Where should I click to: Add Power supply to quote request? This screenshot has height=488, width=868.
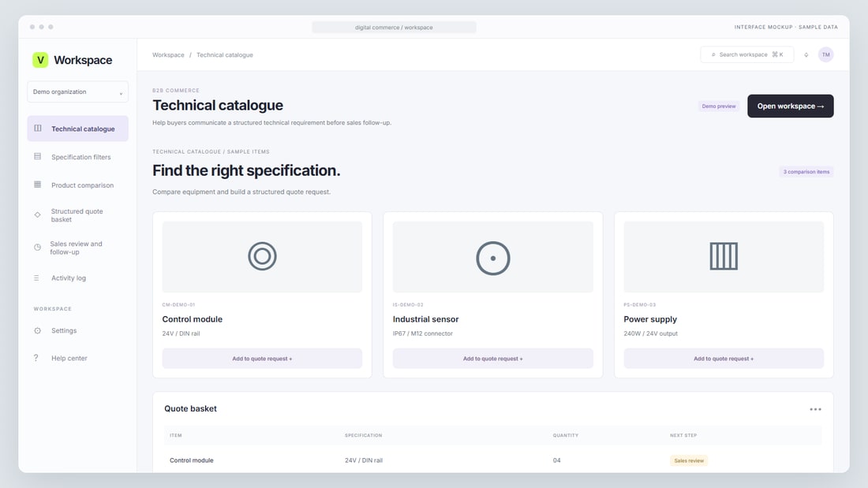click(724, 359)
